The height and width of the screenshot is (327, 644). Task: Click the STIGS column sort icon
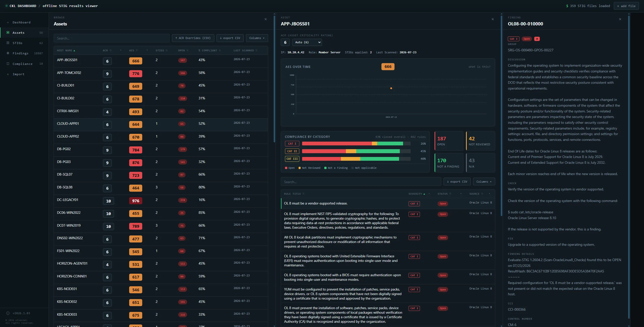pos(167,51)
